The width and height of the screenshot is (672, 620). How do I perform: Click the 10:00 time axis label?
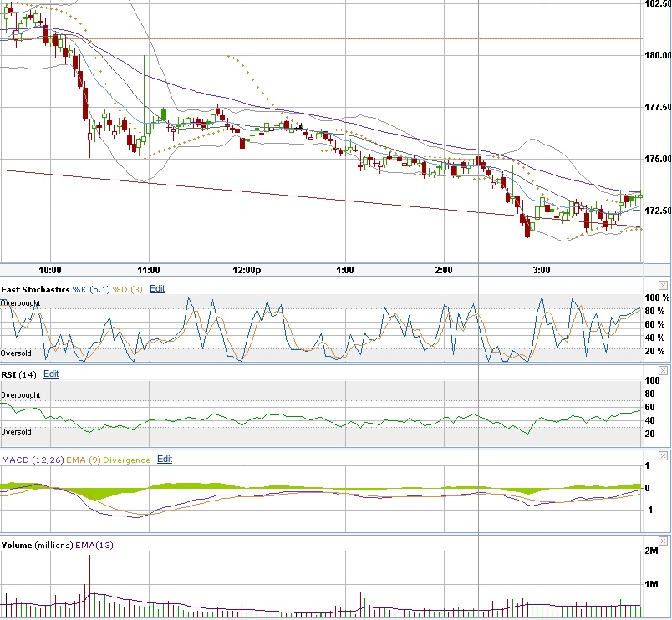(x=50, y=270)
